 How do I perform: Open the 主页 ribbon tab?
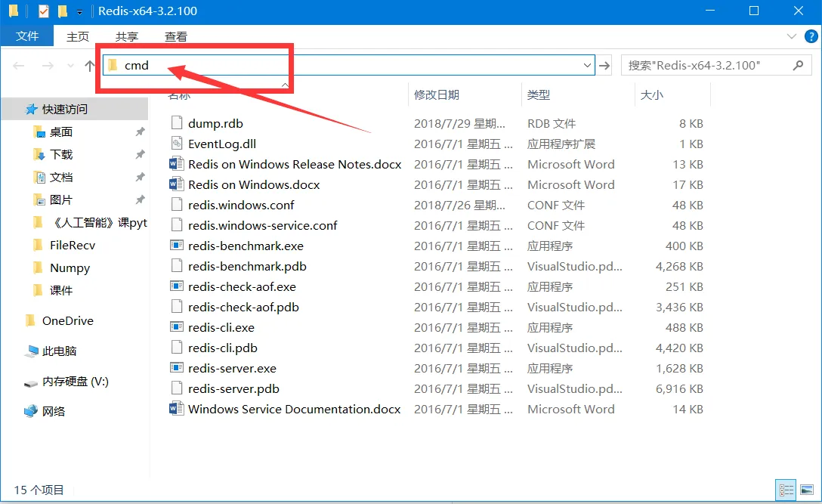coord(78,36)
